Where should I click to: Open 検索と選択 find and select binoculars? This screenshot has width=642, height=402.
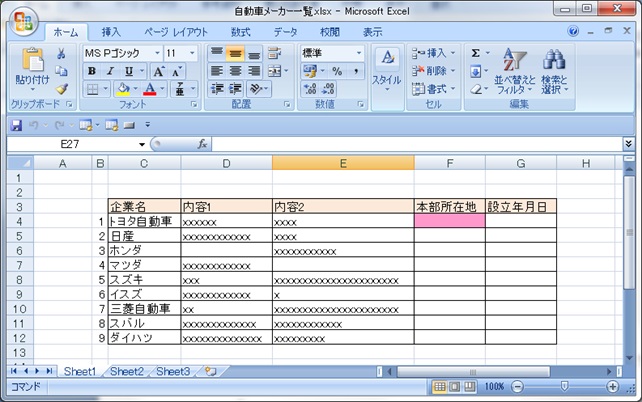tap(554, 71)
